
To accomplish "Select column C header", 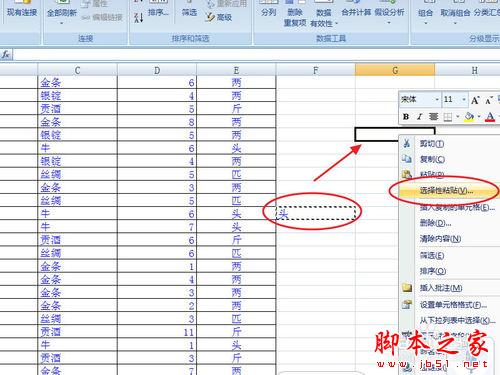I will tap(77, 70).
